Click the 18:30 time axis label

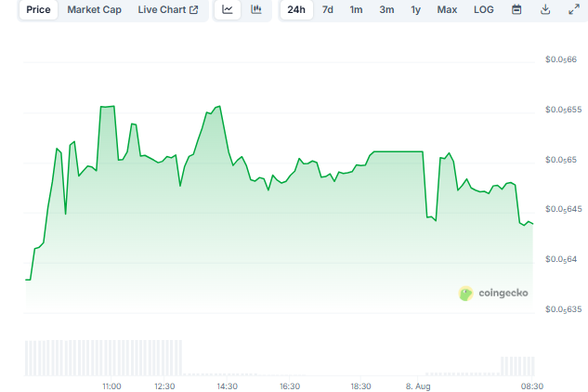click(360, 386)
